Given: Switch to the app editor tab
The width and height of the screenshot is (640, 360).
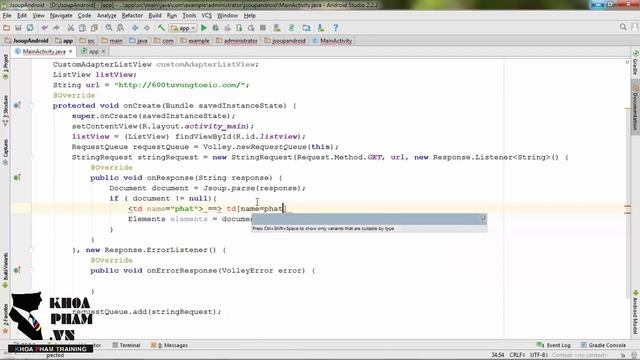Looking at the screenshot, I should click(93, 51).
